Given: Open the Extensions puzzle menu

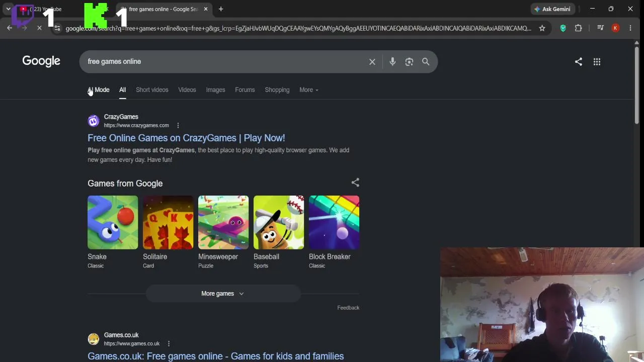Looking at the screenshot, I should tap(579, 28).
